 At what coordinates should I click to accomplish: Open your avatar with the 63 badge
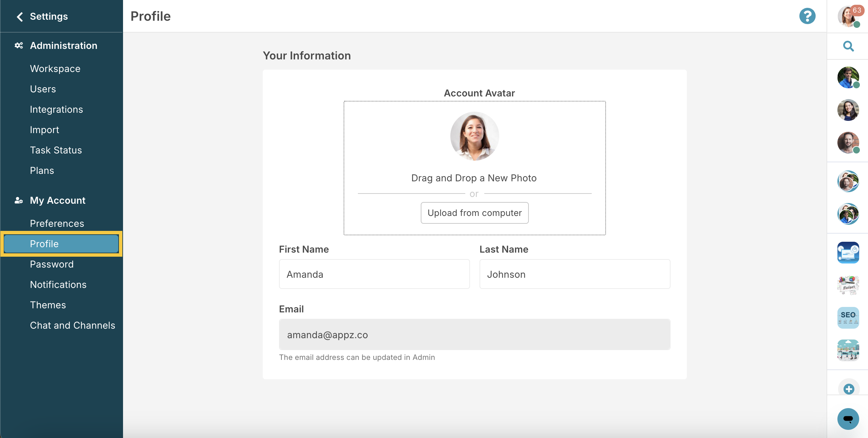[849, 16]
